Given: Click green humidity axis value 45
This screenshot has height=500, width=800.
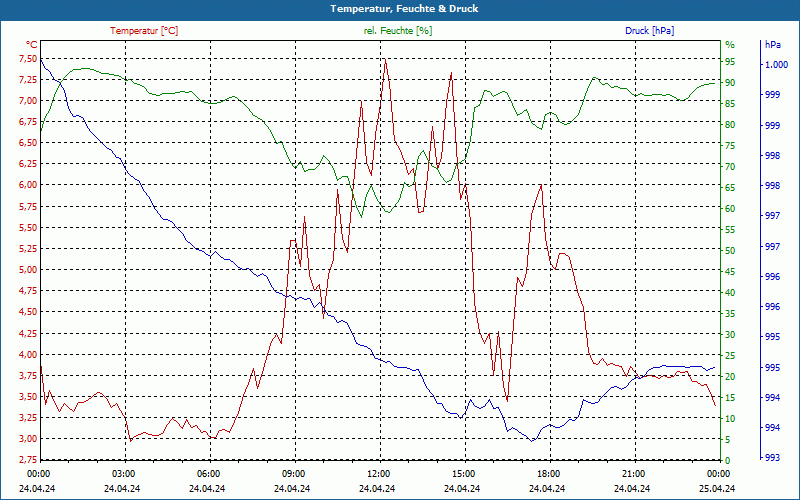Looking at the screenshot, I should [x=730, y=272].
